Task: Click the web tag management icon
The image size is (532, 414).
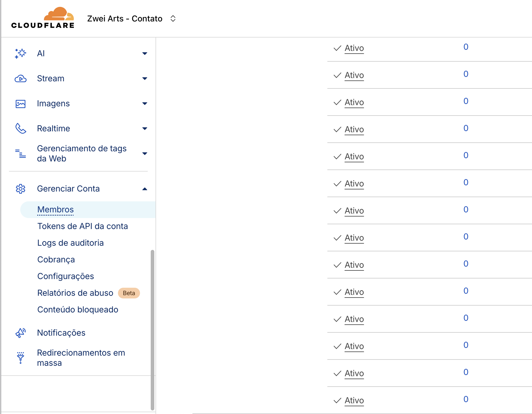Action: tap(21, 154)
